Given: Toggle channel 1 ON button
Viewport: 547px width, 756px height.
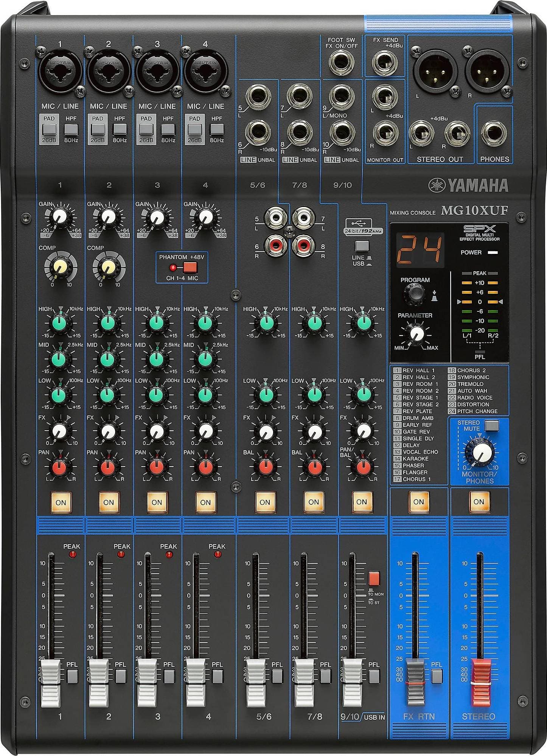Looking at the screenshot, I should point(61,502).
